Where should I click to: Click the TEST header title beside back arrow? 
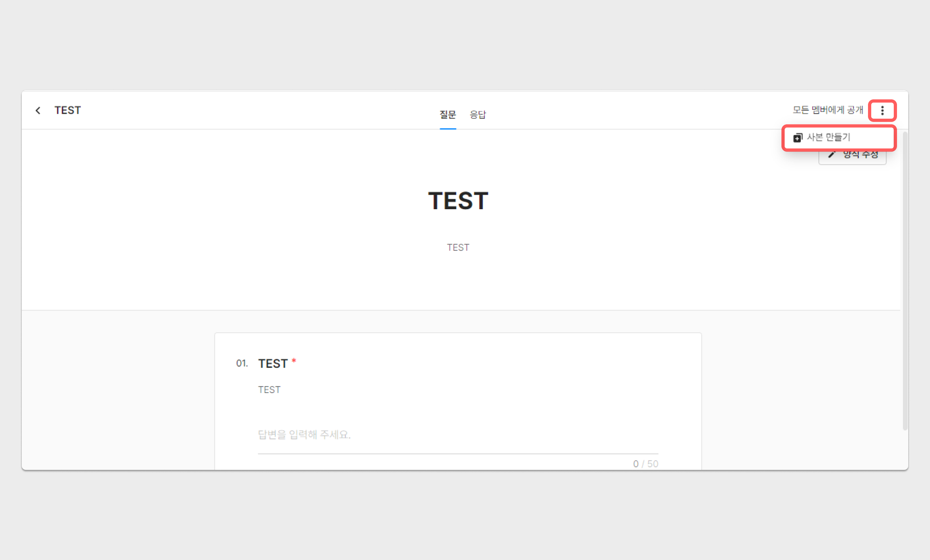point(68,110)
